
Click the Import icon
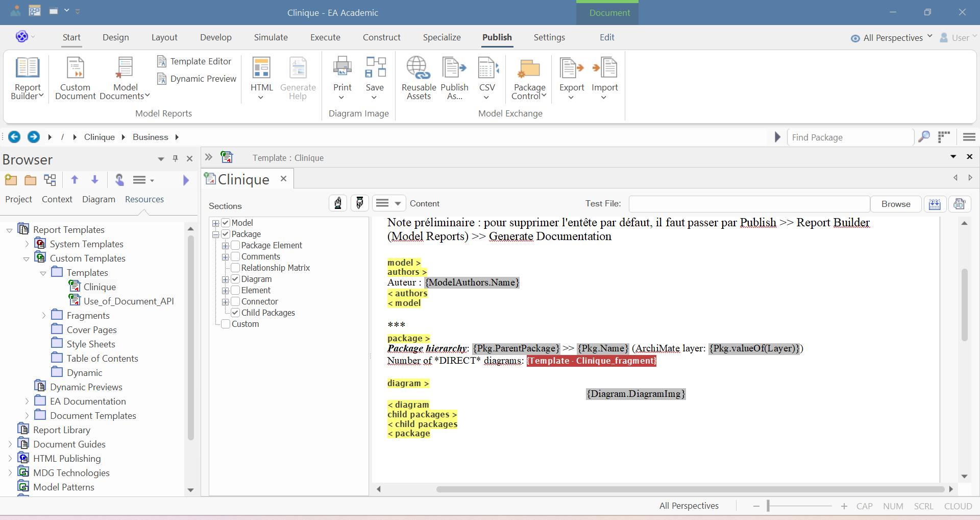pyautogui.click(x=605, y=78)
